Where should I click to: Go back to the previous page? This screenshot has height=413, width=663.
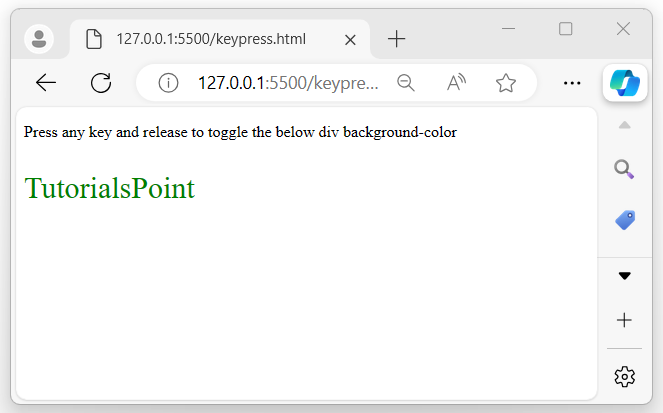pyautogui.click(x=46, y=82)
